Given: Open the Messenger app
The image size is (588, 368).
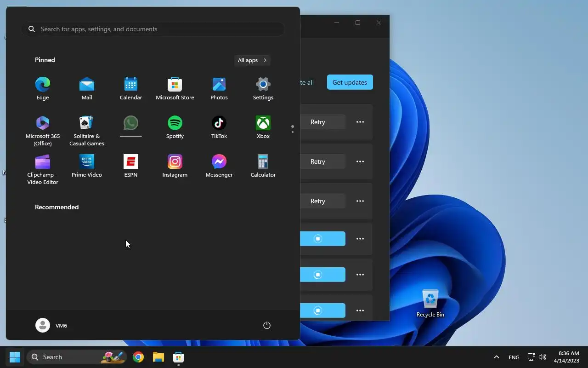Looking at the screenshot, I should 219,166.
